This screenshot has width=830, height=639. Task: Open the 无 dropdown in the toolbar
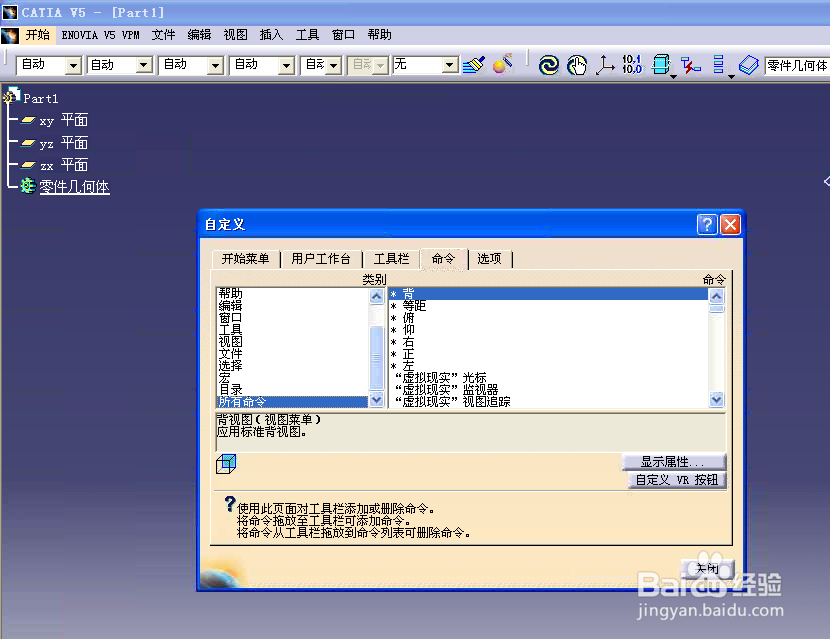coord(449,65)
